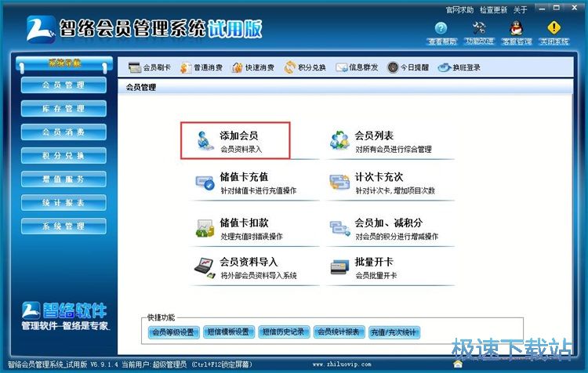Viewport: 588px width, 373px height.
Task: Click the 普通消费 toolbar icon
Action: point(186,67)
